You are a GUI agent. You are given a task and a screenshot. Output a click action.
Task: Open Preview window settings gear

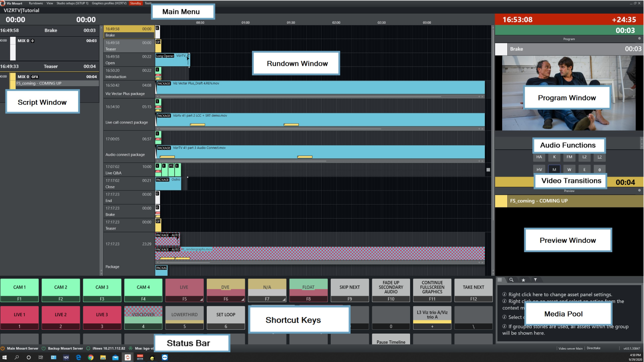point(639,191)
